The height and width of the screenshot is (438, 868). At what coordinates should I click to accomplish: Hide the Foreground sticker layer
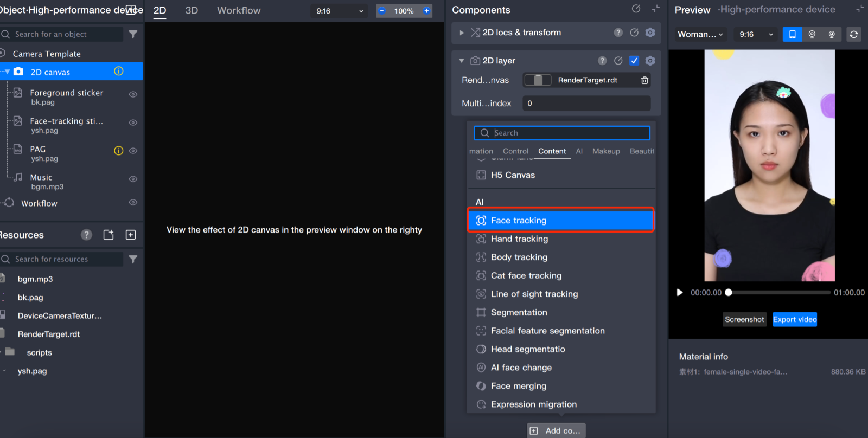coord(133,94)
